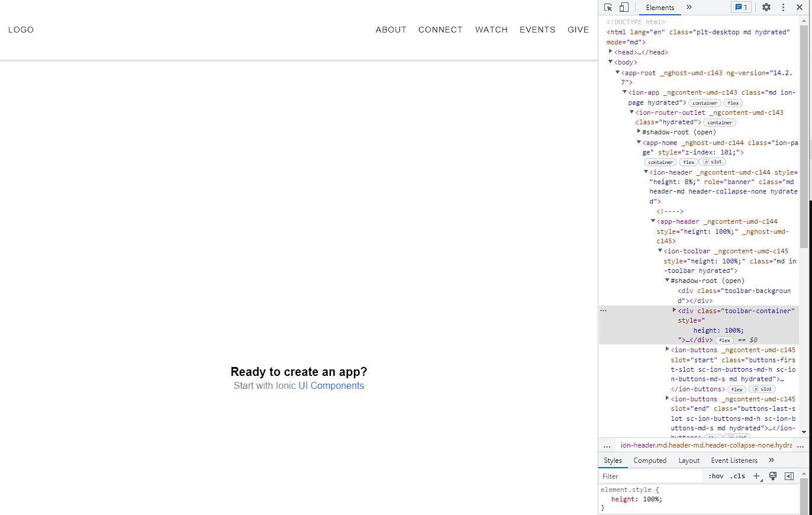The height and width of the screenshot is (515, 812).
Task: Close the DevTools panel
Action: 799,8
